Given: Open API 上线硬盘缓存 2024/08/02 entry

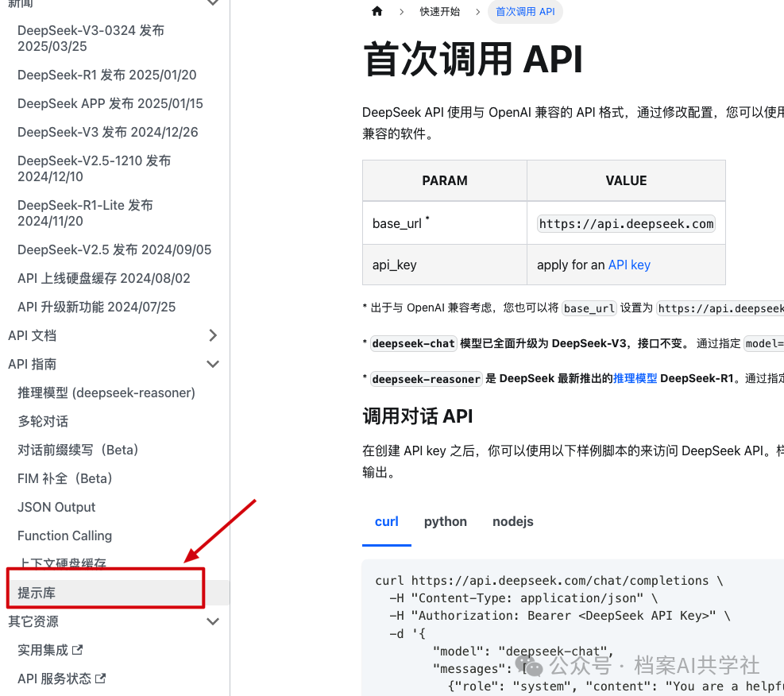Looking at the screenshot, I should (104, 278).
